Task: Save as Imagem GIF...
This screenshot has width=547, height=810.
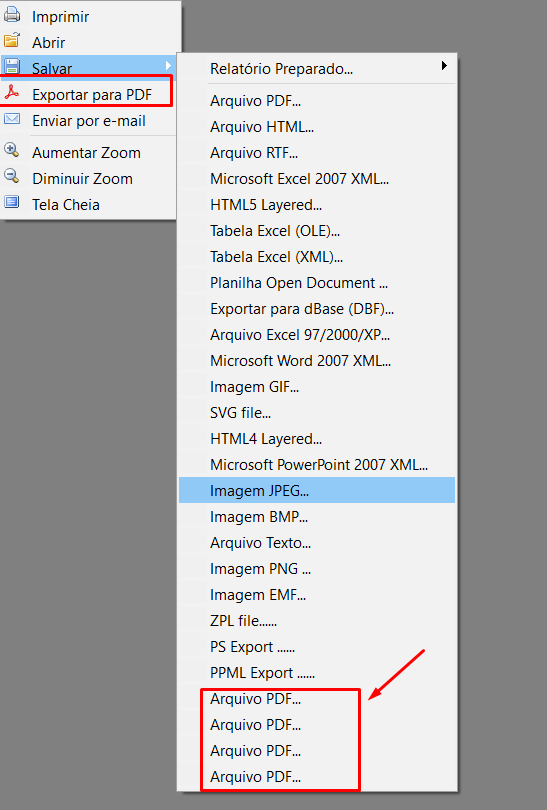Action: (x=317, y=386)
